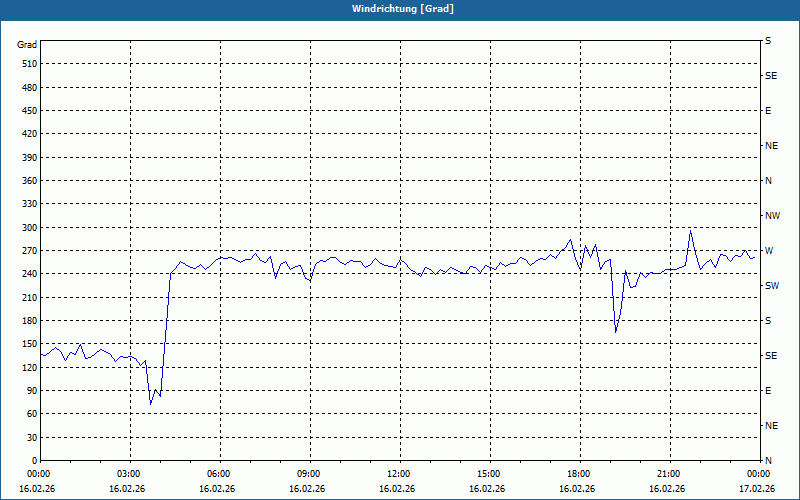Click the 90 degree axis label
The image size is (800, 500).
(32, 391)
